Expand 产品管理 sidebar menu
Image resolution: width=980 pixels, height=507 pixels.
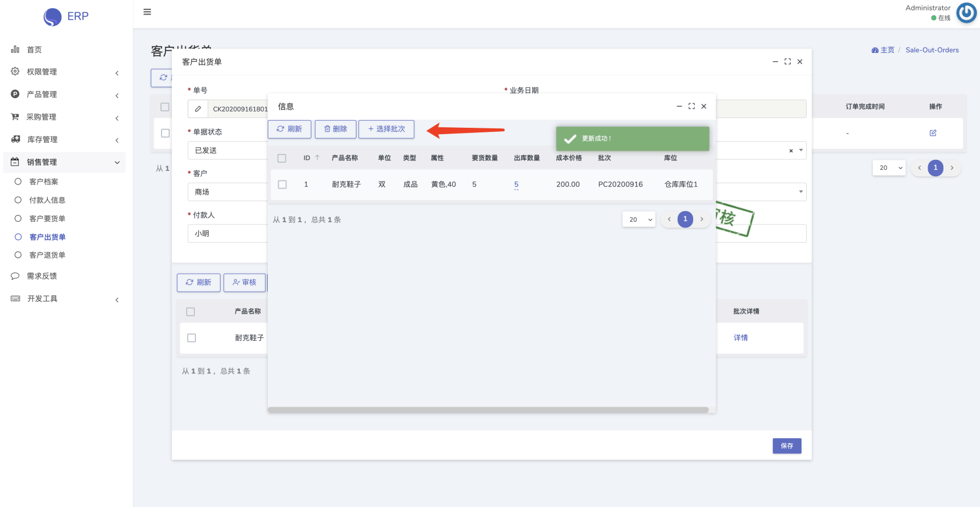click(x=65, y=95)
